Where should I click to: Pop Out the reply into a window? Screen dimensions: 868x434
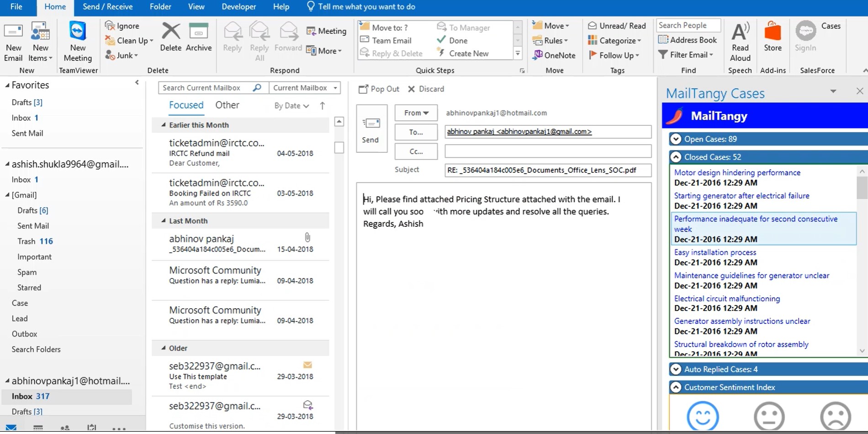pos(379,89)
